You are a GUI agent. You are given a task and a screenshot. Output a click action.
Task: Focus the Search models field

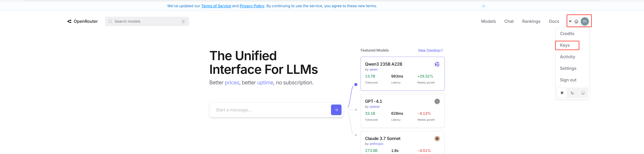147,22
